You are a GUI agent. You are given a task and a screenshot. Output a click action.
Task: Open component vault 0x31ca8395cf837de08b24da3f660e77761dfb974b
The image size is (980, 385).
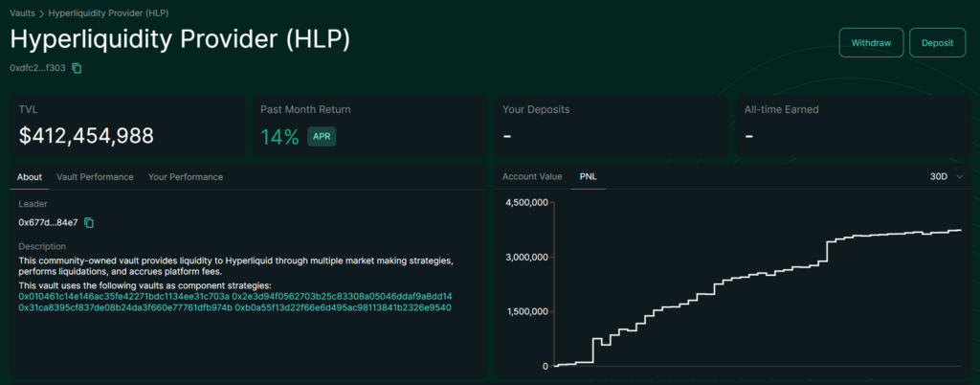pyautogui.click(x=125, y=308)
